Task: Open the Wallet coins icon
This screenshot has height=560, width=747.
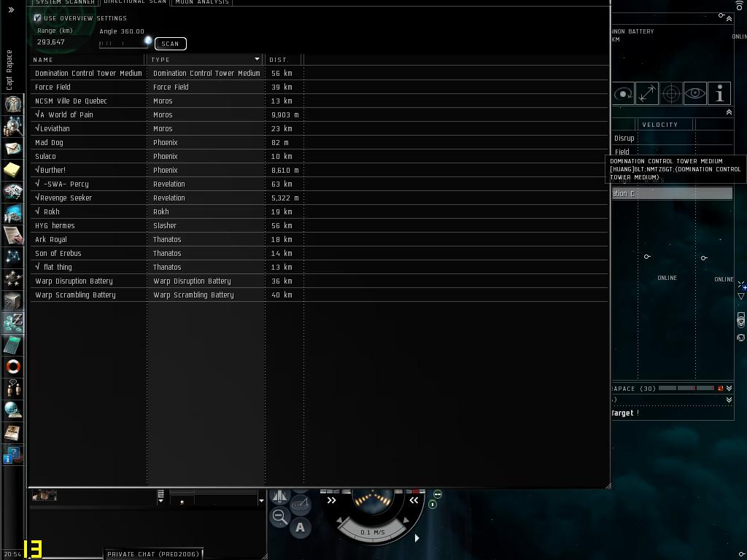Action: point(13,323)
